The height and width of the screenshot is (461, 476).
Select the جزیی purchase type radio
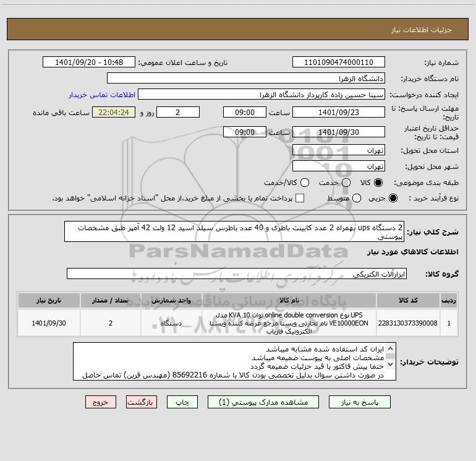pyautogui.click(x=393, y=198)
